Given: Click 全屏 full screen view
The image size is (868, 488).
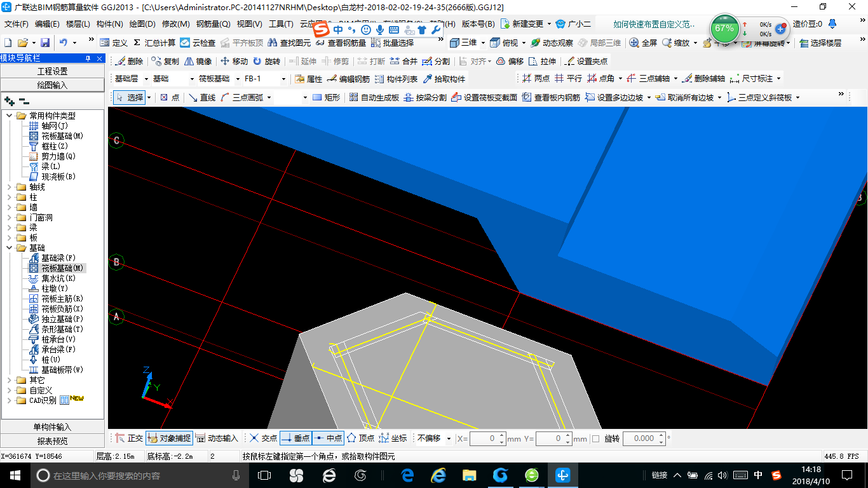Looking at the screenshot, I should point(643,43).
